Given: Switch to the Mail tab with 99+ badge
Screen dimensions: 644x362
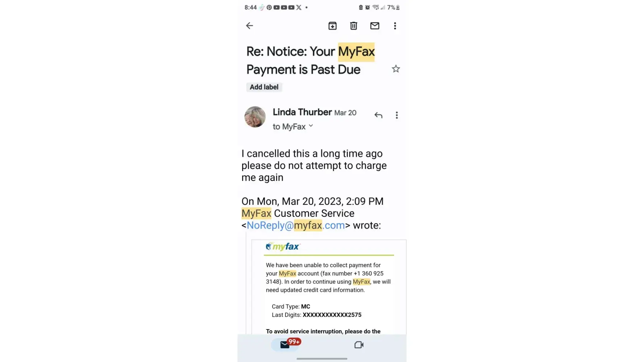Looking at the screenshot, I should click(285, 345).
